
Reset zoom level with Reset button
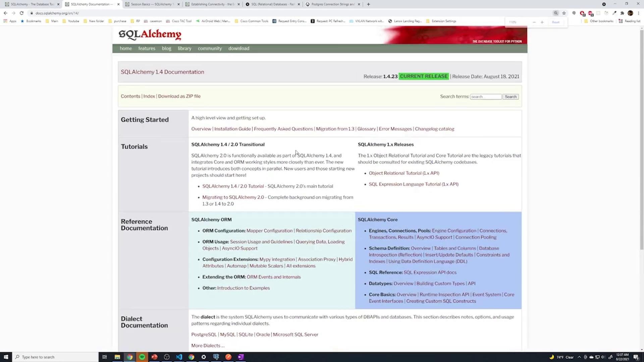click(x=556, y=22)
